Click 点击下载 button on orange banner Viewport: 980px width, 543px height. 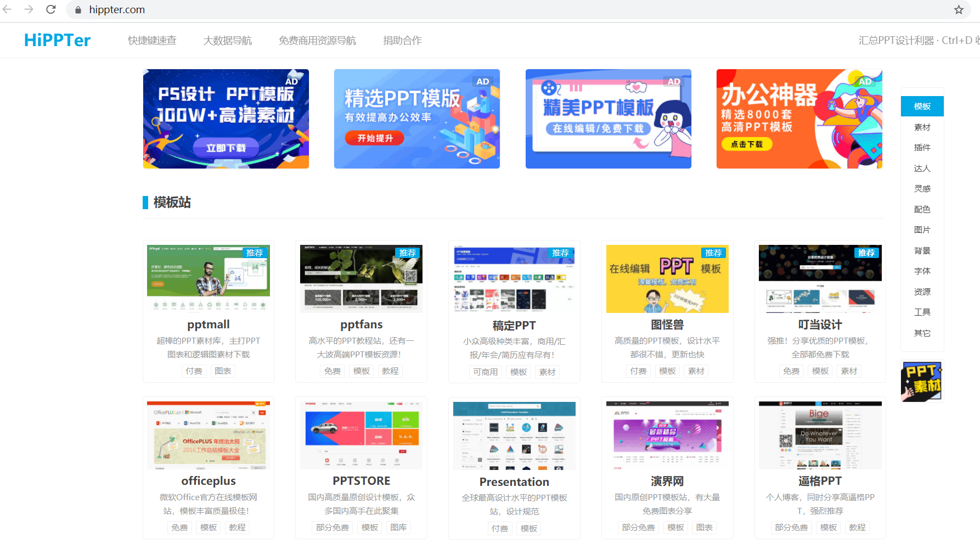[x=747, y=144]
